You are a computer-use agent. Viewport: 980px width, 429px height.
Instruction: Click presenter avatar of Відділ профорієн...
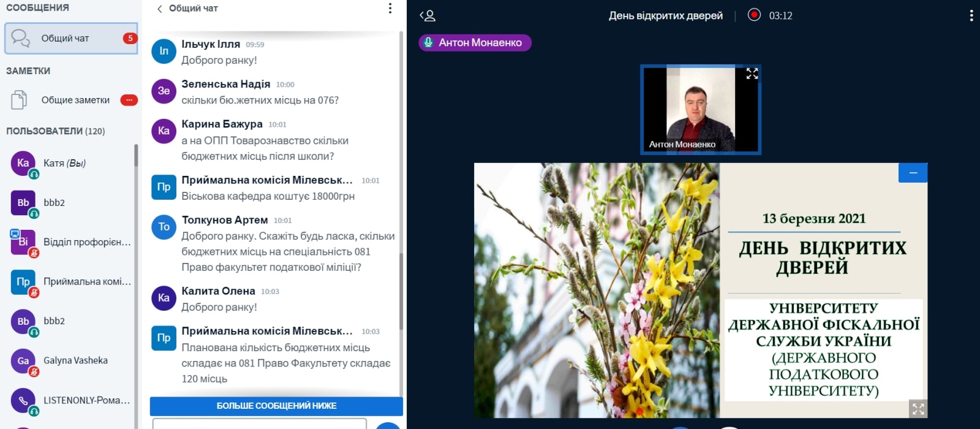point(23,242)
